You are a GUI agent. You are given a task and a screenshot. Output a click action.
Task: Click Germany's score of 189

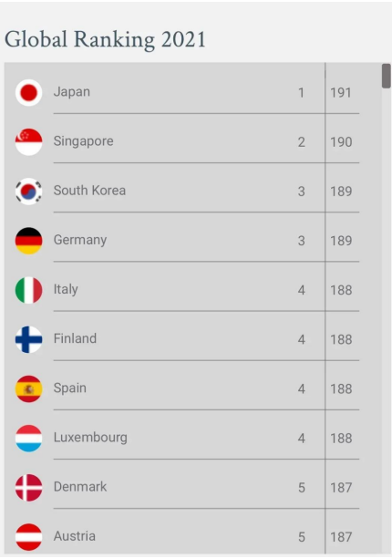(x=341, y=241)
